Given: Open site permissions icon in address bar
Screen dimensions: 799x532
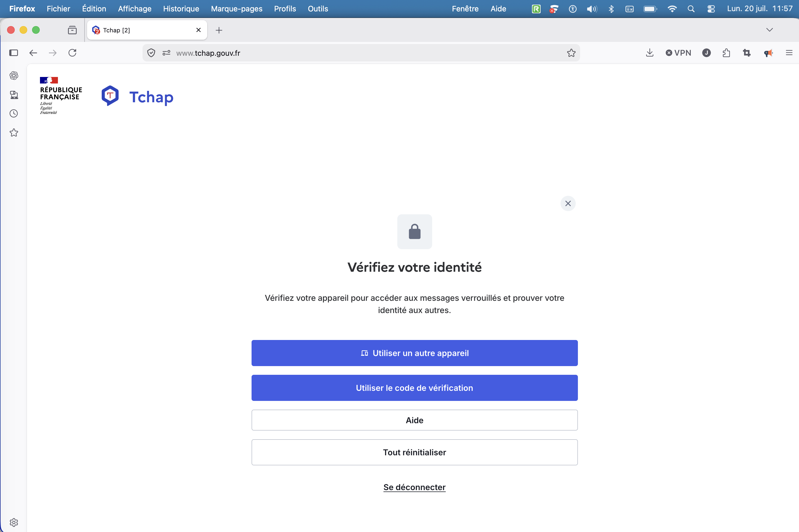Looking at the screenshot, I should coord(166,53).
